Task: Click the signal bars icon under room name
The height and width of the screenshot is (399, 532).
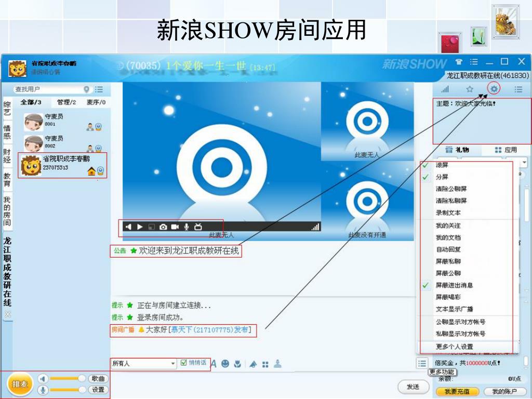Action: pos(445,89)
